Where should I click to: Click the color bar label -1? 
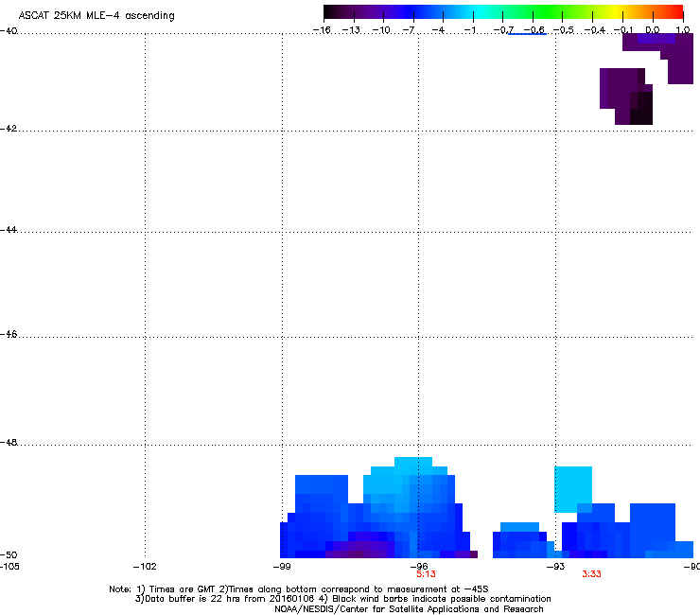[x=469, y=30]
